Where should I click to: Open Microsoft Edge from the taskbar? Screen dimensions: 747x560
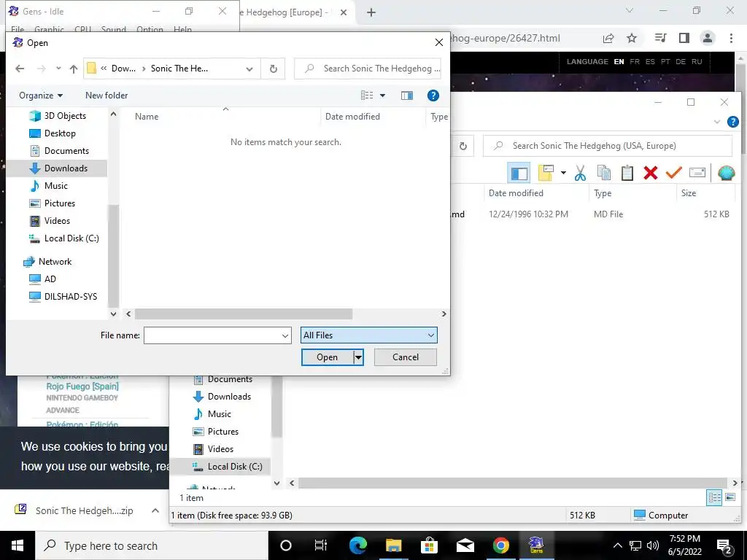[x=357, y=545]
